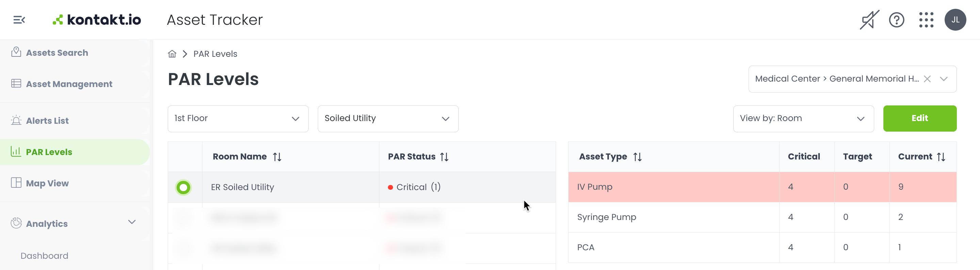Go to home via breadcrumb house icon
The image size is (980, 270).
pos(172,54)
